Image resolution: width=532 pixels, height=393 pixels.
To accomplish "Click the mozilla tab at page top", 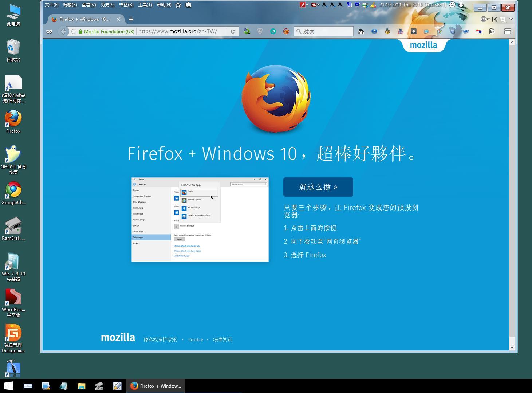I will [x=423, y=45].
